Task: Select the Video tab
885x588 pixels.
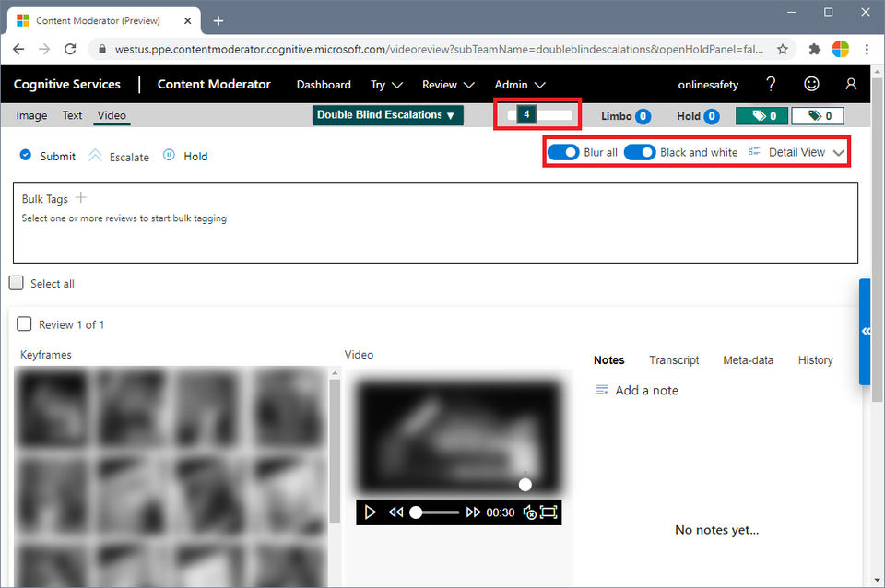Action: point(112,115)
